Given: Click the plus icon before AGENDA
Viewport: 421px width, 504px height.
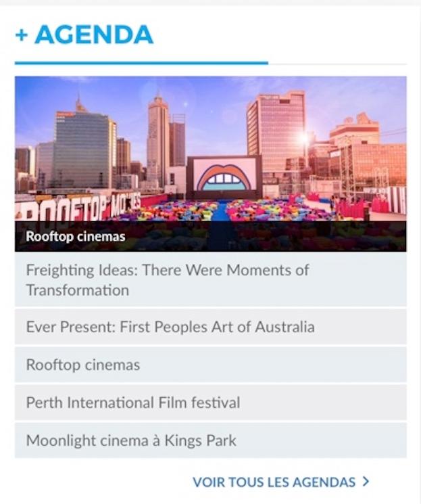Looking at the screenshot, I should click(22, 35).
